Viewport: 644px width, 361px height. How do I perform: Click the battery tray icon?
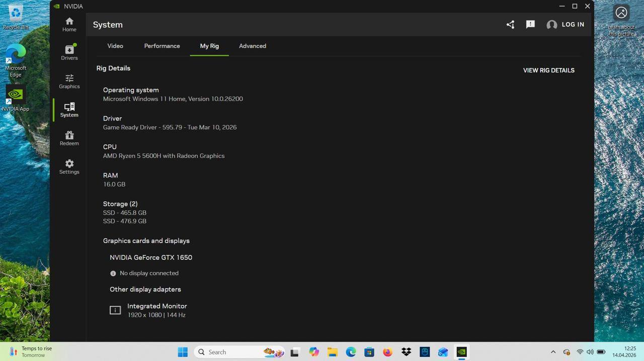[601, 352]
